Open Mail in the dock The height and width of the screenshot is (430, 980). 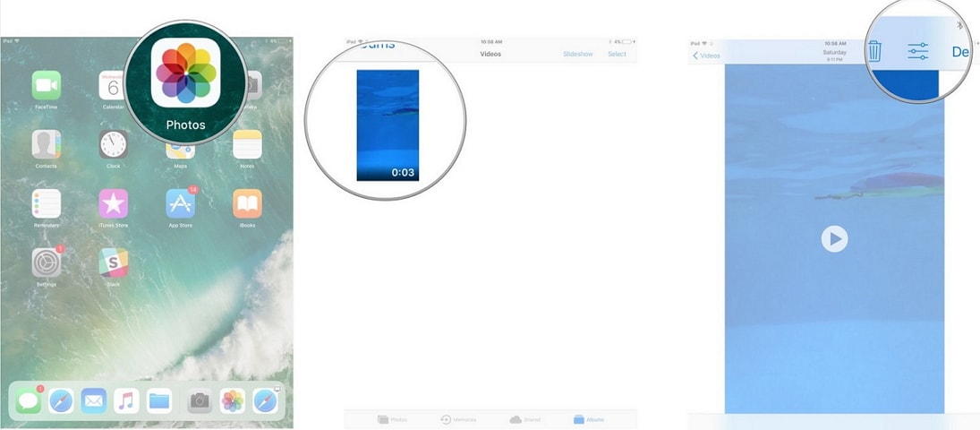pos(94,400)
